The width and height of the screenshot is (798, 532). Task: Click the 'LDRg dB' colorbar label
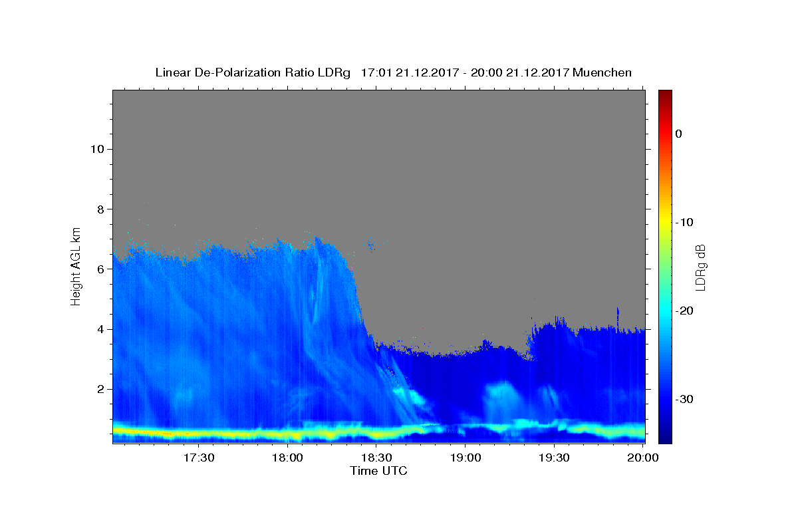tap(700, 267)
